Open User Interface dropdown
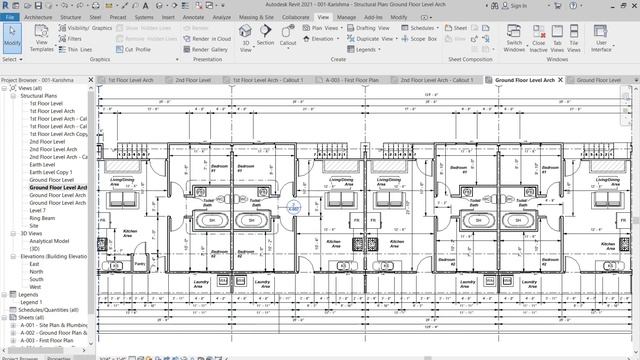 601,38
